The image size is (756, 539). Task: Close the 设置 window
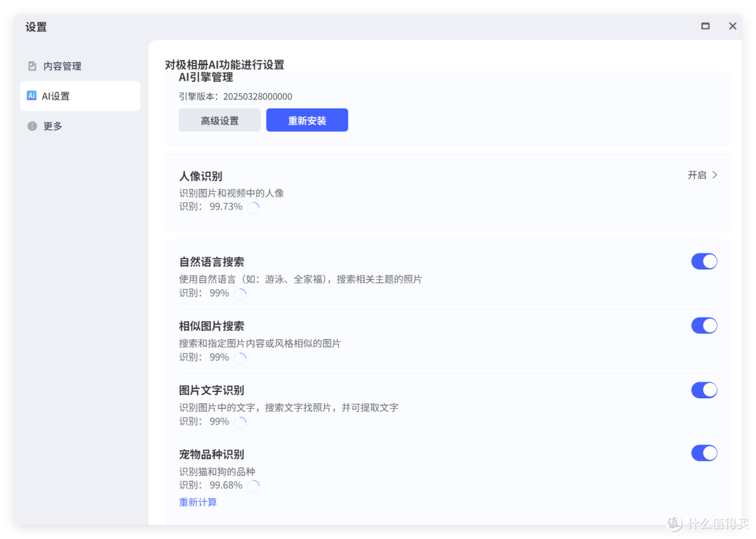pos(732,26)
